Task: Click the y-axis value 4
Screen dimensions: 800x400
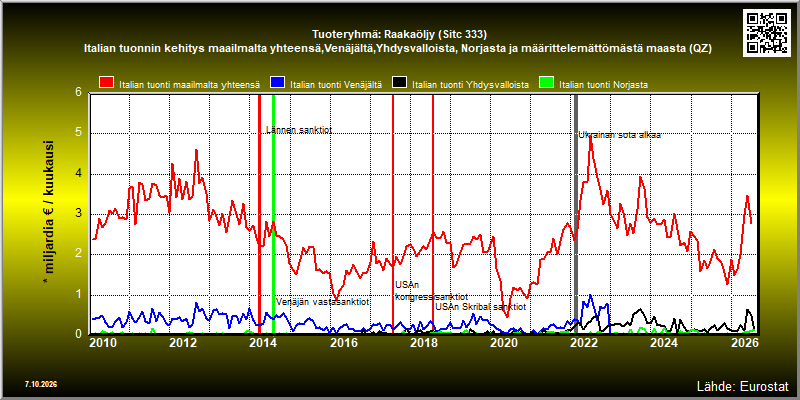Action: pyautogui.click(x=79, y=173)
